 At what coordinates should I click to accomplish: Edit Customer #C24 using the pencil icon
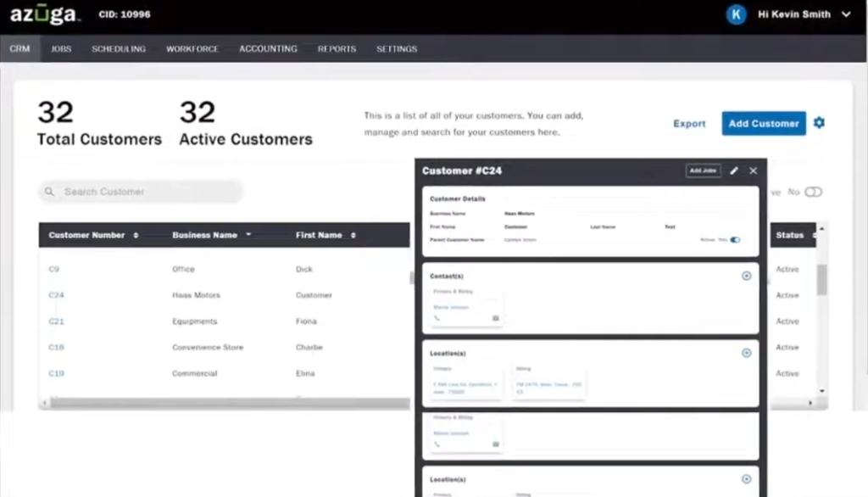(734, 170)
